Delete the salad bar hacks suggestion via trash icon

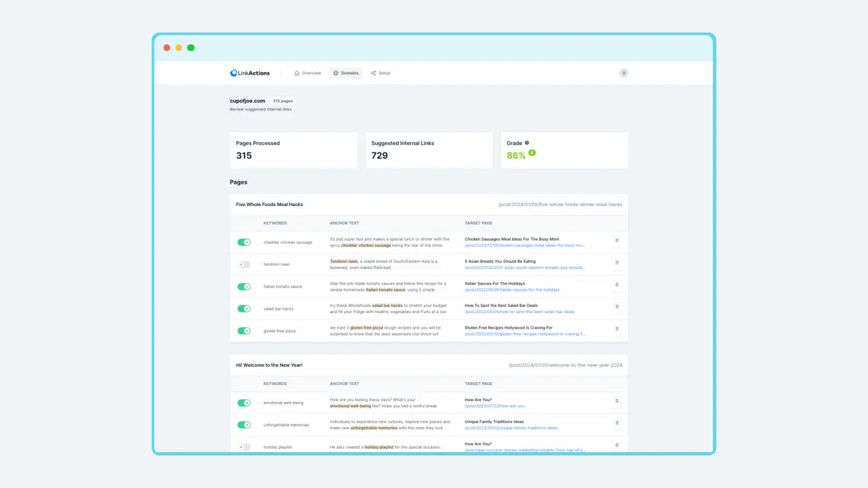tap(616, 306)
